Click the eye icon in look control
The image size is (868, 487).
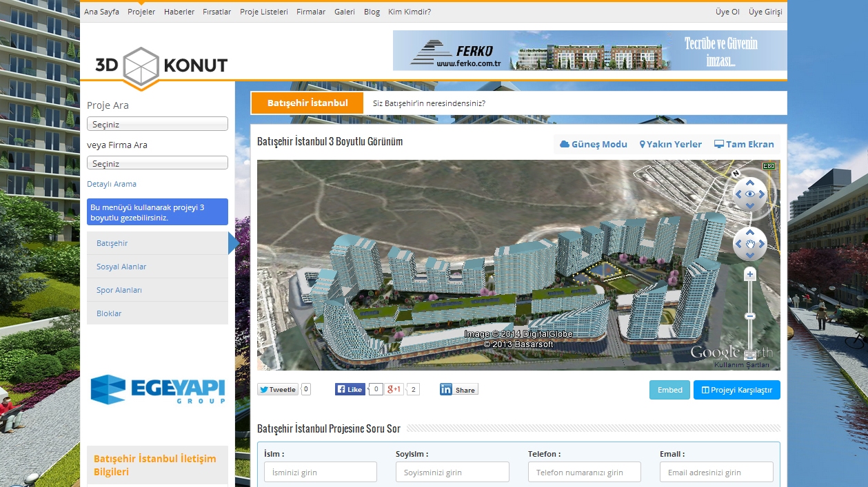tap(749, 194)
